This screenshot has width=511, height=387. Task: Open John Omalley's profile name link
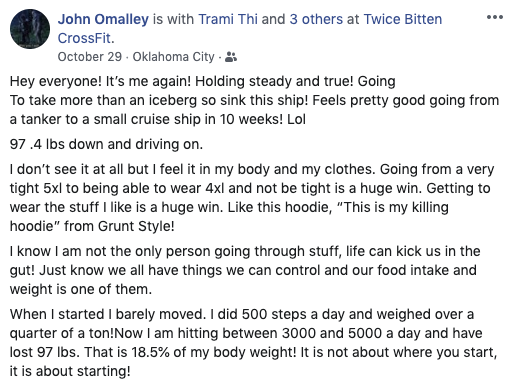click(x=103, y=19)
